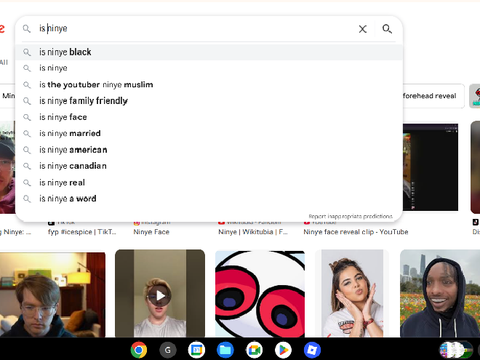The height and width of the screenshot is (360, 480).
Task: Choose 'is the youtuber ninye muslim' suggestion
Action: (209, 85)
